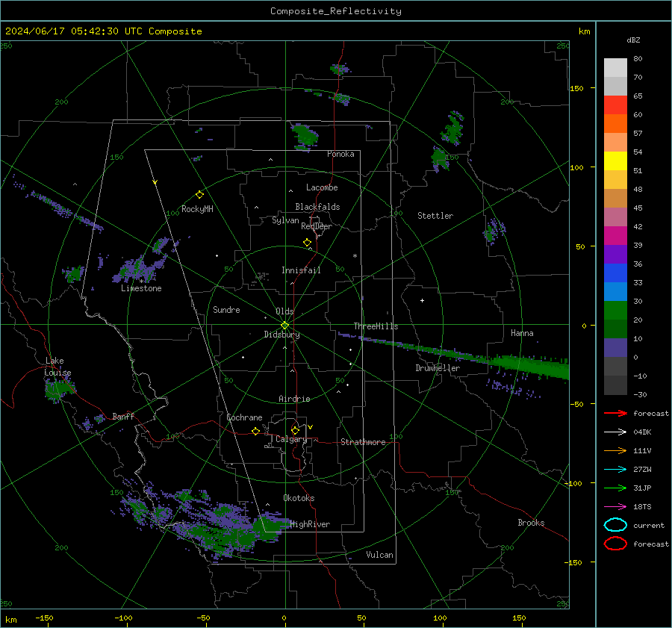Viewport: 672px width, 628px height.
Task: Click the cyan current ellipse legend icon
Action: coord(615,525)
